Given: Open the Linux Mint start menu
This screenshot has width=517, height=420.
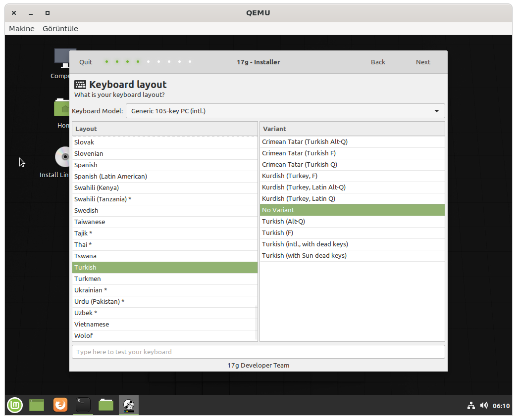Looking at the screenshot, I should 15,405.
